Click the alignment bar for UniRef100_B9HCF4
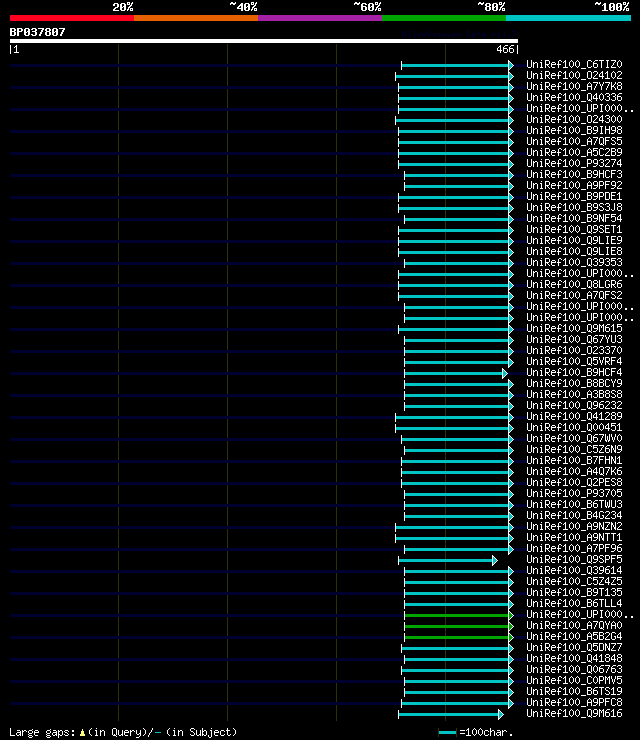The image size is (640, 740). pyautogui.click(x=455, y=374)
